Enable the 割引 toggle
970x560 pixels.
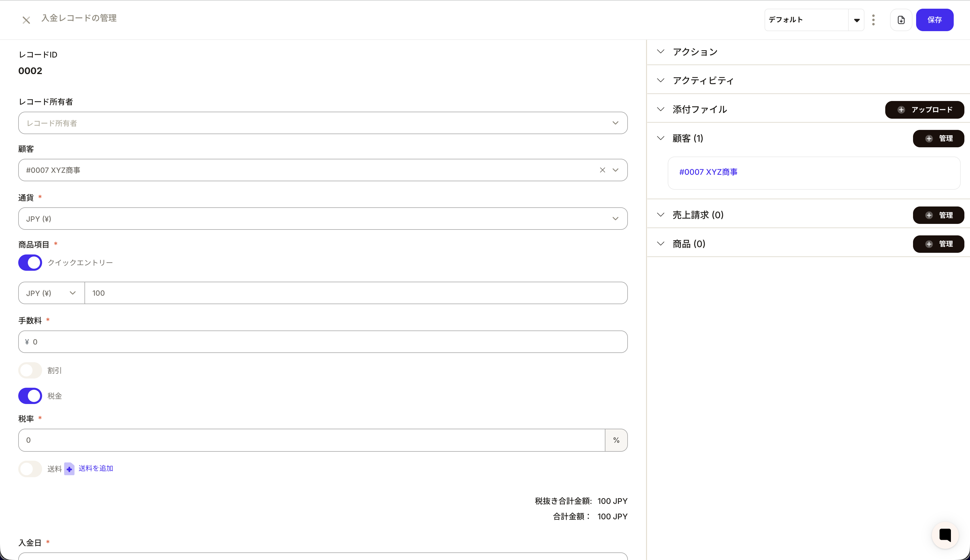[30, 370]
